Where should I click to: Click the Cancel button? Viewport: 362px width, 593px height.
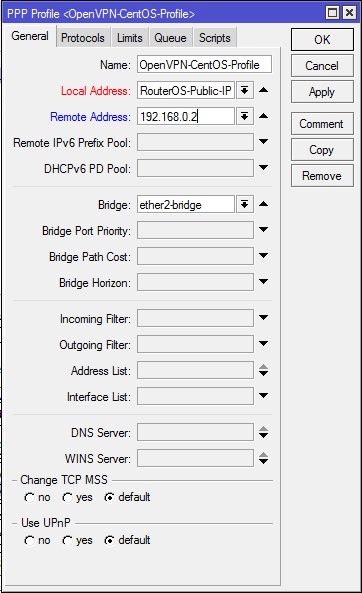pos(322,66)
